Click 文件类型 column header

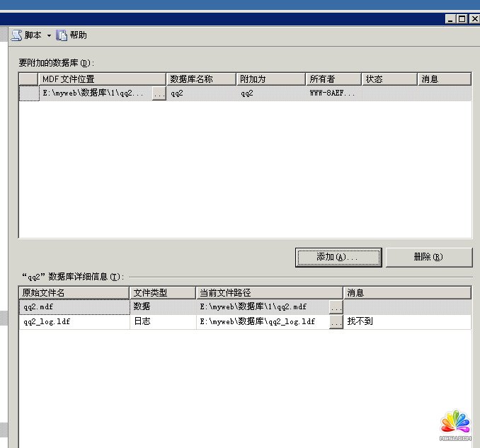pyautogui.click(x=163, y=293)
